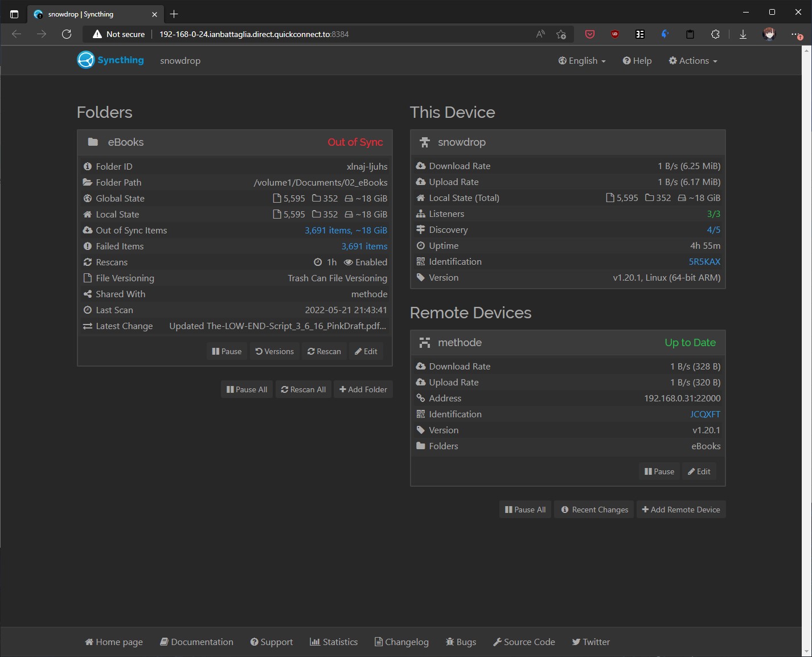Add page to favorites star icon
Screen dimensions: 812x657
click(x=561, y=34)
